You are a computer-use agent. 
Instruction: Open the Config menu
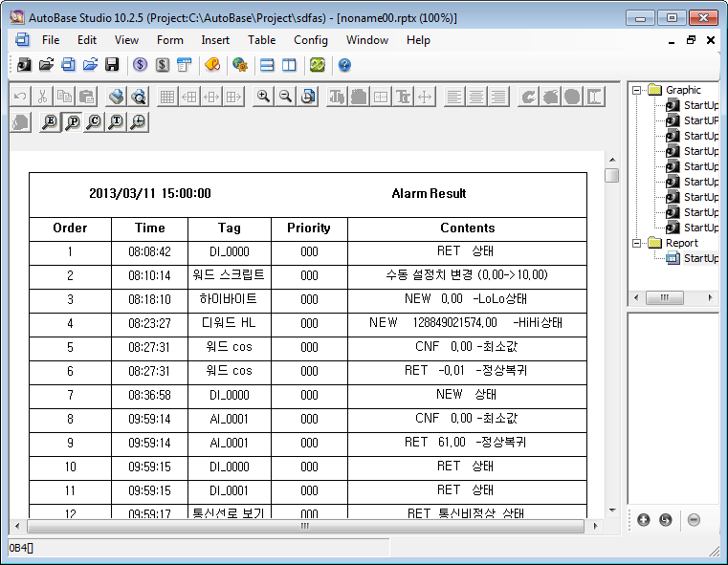click(x=311, y=40)
